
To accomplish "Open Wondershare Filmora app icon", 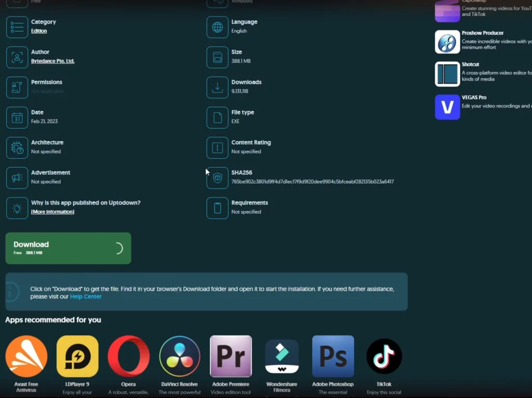I will 282,356.
